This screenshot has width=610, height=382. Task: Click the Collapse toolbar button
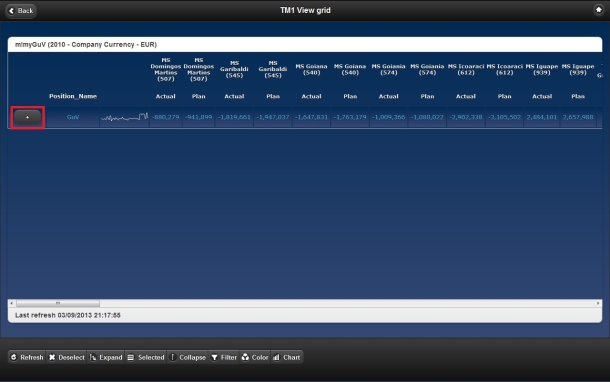pos(188,357)
